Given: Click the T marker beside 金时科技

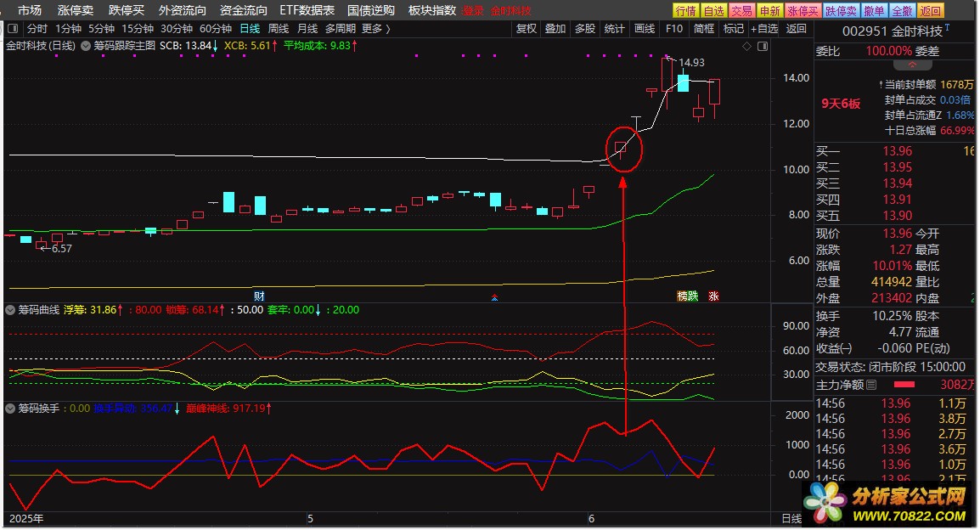Looking at the screenshot, I should point(948,27).
